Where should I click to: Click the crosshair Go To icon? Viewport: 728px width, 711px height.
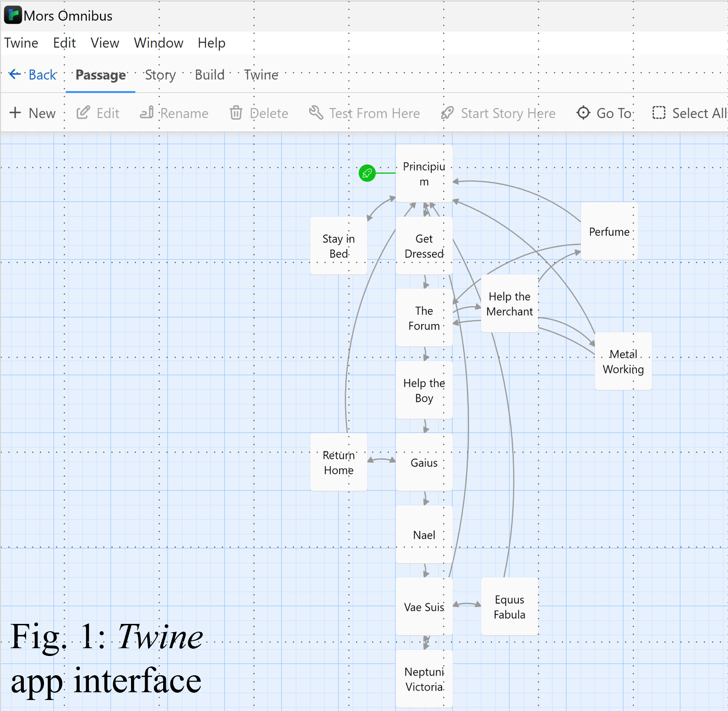tap(583, 113)
